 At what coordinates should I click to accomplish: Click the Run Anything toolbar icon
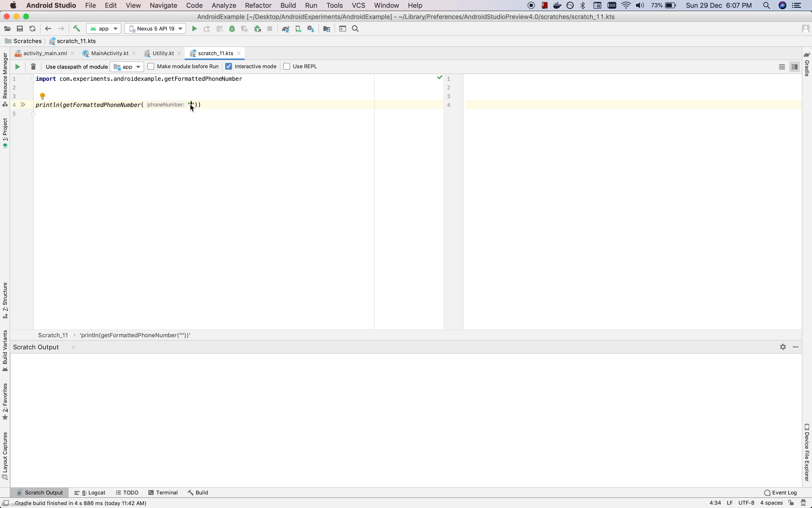(343, 29)
